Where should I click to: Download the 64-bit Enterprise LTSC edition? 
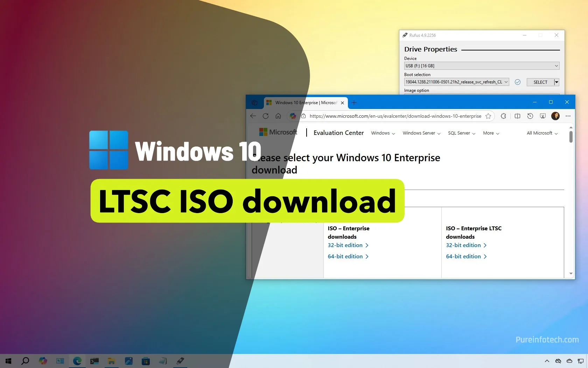coord(463,256)
